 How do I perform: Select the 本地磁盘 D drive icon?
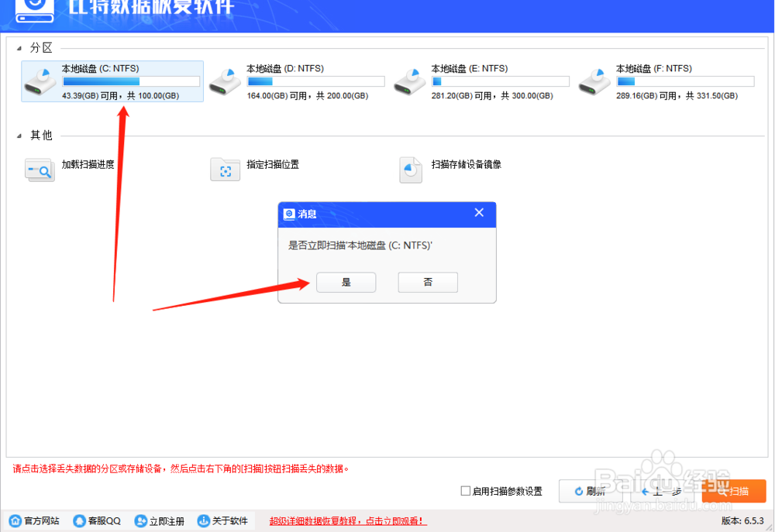point(225,81)
